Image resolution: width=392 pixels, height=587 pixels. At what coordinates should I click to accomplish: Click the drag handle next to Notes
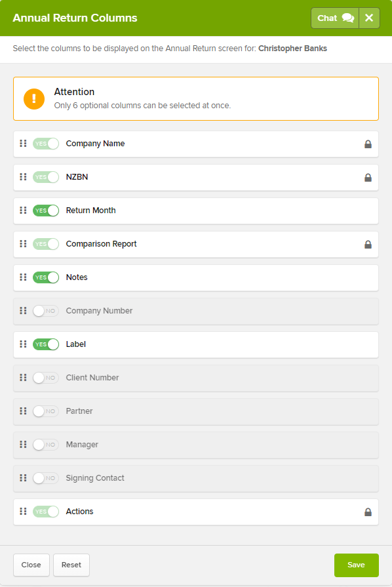[23, 277]
